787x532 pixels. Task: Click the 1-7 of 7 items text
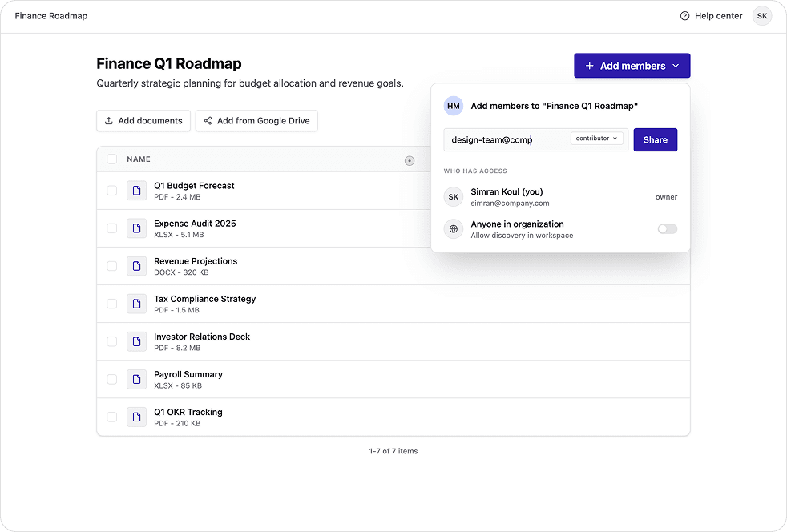pyautogui.click(x=393, y=451)
